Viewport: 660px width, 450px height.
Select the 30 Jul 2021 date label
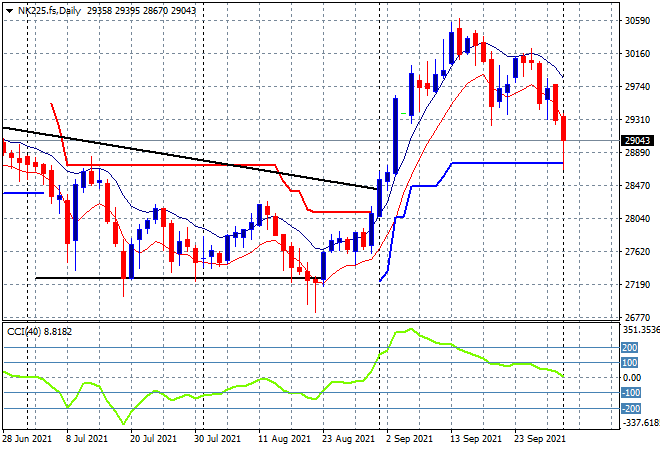pyautogui.click(x=217, y=439)
